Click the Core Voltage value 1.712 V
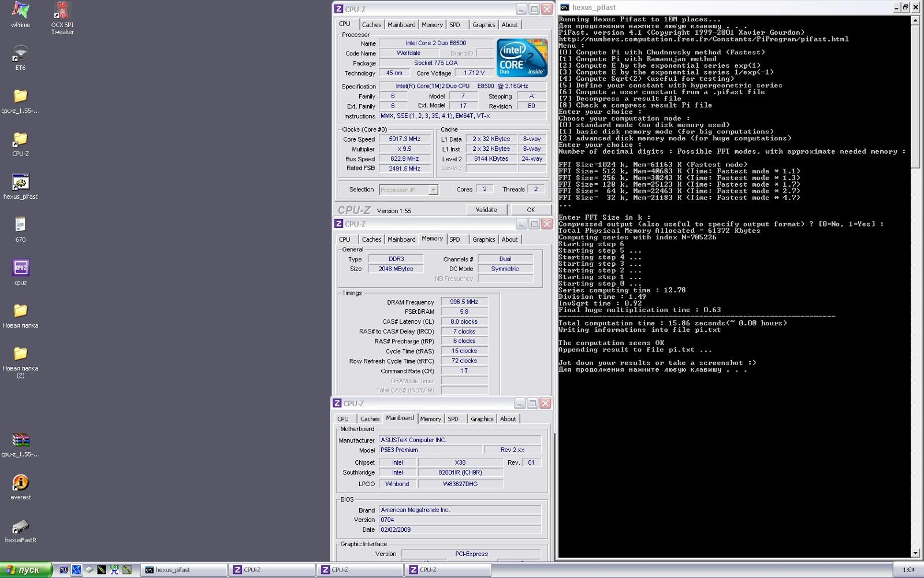Image resolution: width=924 pixels, height=578 pixels. [x=474, y=73]
